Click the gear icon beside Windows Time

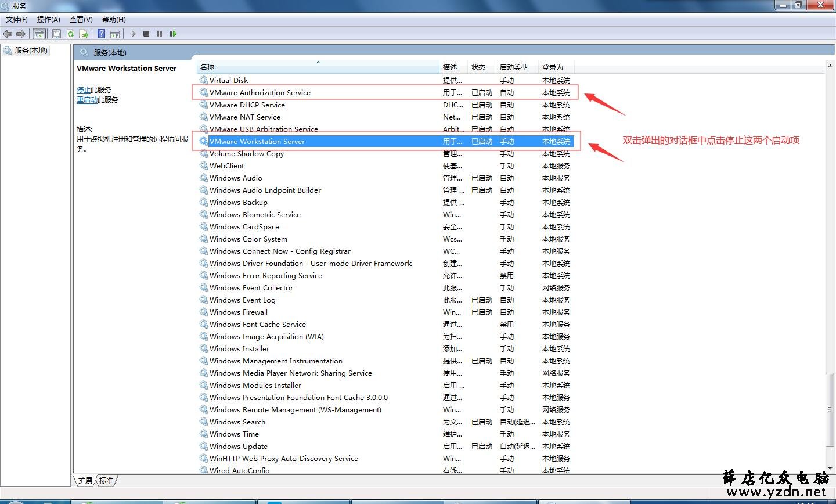[204, 434]
